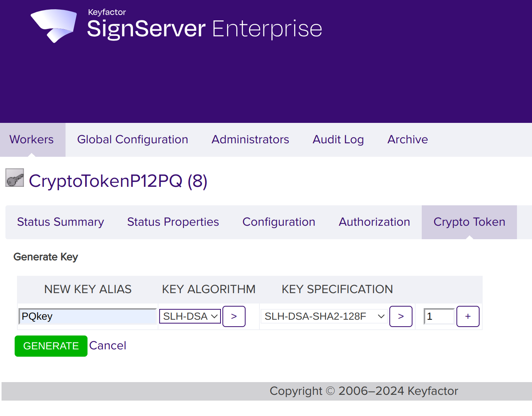The width and height of the screenshot is (532, 416).
Task: Open the Workers section
Action: [x=32, y=139]
